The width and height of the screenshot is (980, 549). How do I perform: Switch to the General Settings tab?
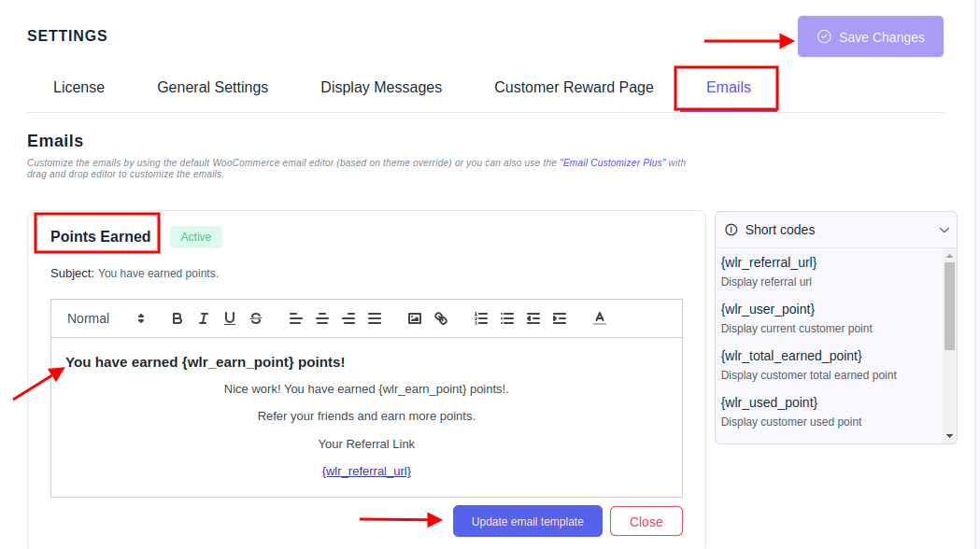[x=212, y=87]
